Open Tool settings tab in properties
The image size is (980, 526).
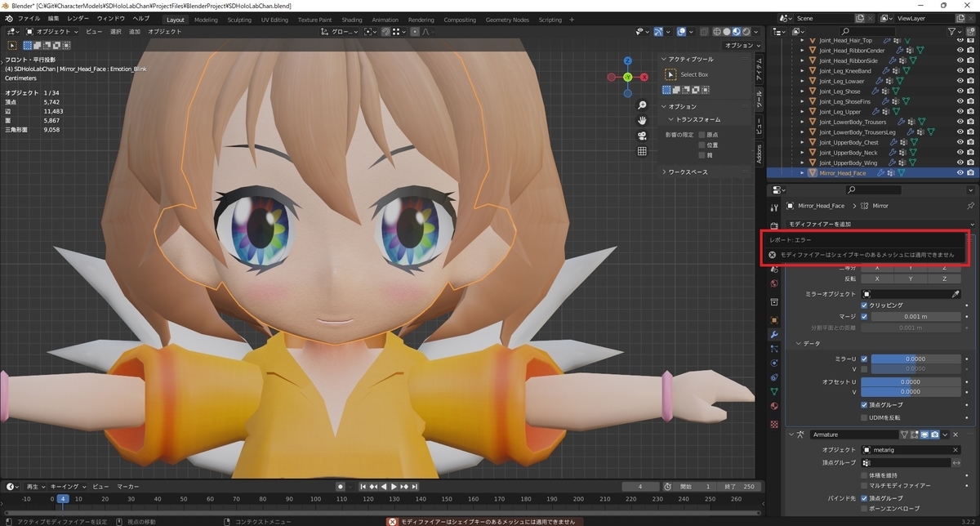(774, 207)
